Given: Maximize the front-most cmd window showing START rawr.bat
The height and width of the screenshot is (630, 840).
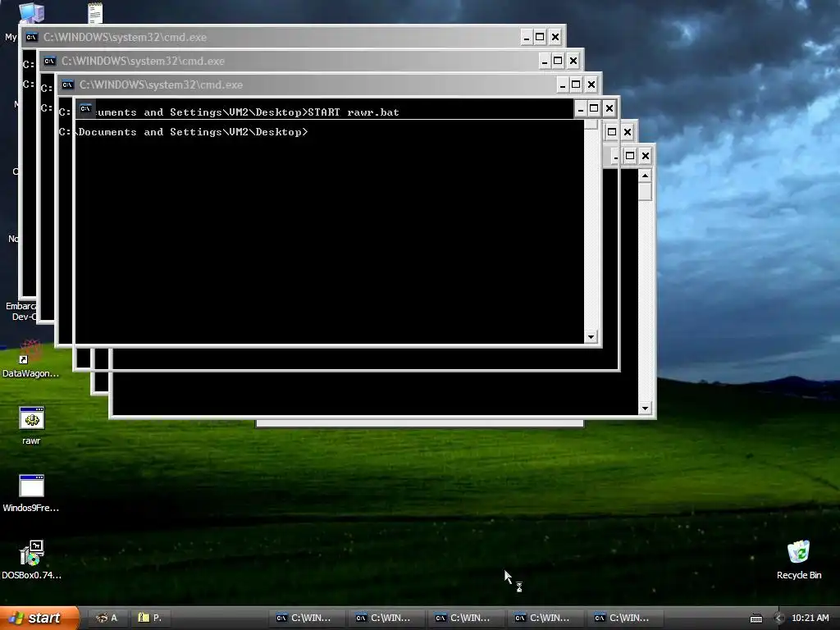Looking at the screenshot, I should (x=594, y=109).
